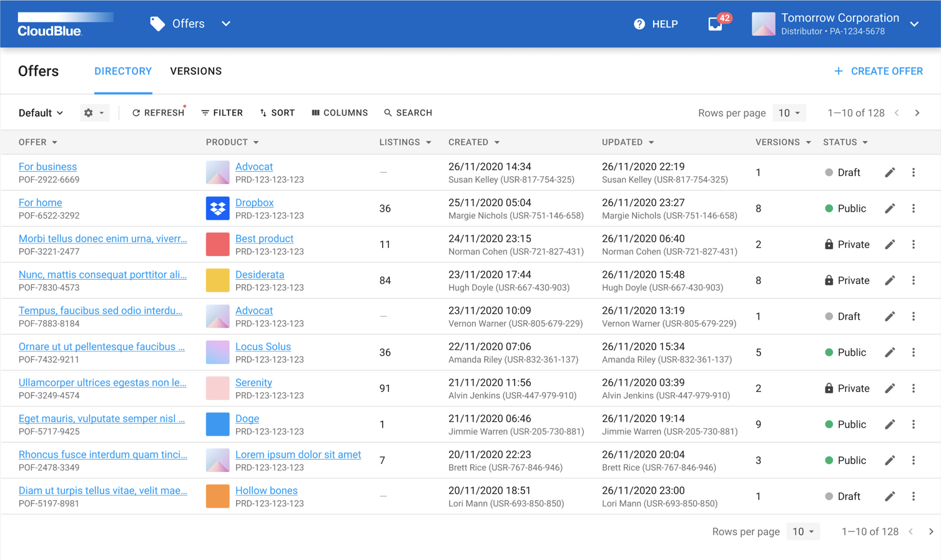Expand the Offers module switcher chevron
Image resolution: width=941 pixels, height=560 pixels.
point(225,24)
